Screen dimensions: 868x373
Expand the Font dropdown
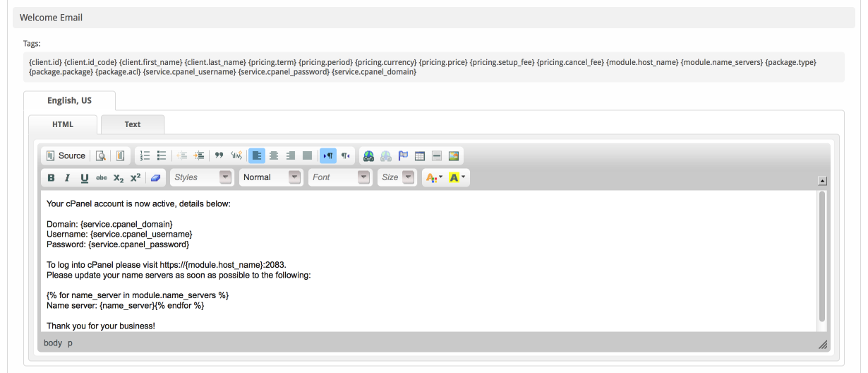point(340,177)
